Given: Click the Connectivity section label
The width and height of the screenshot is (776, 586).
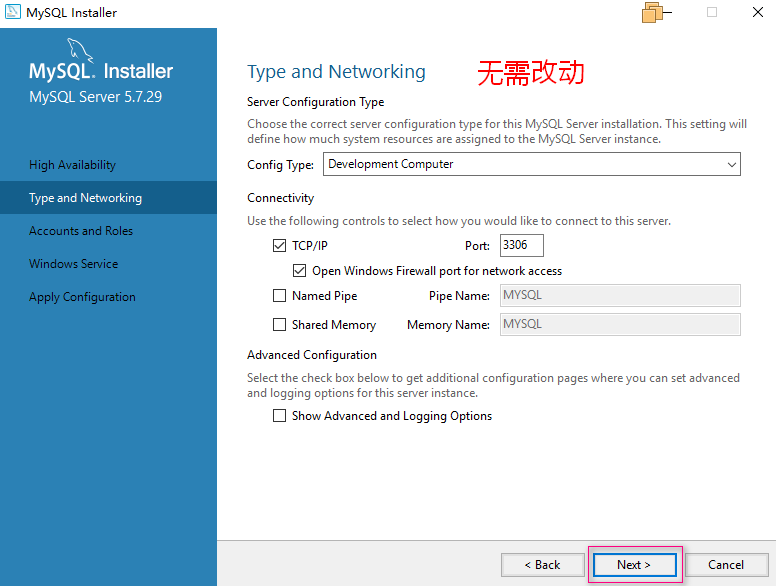Looking at the screenshot, I should coord(281,198).
